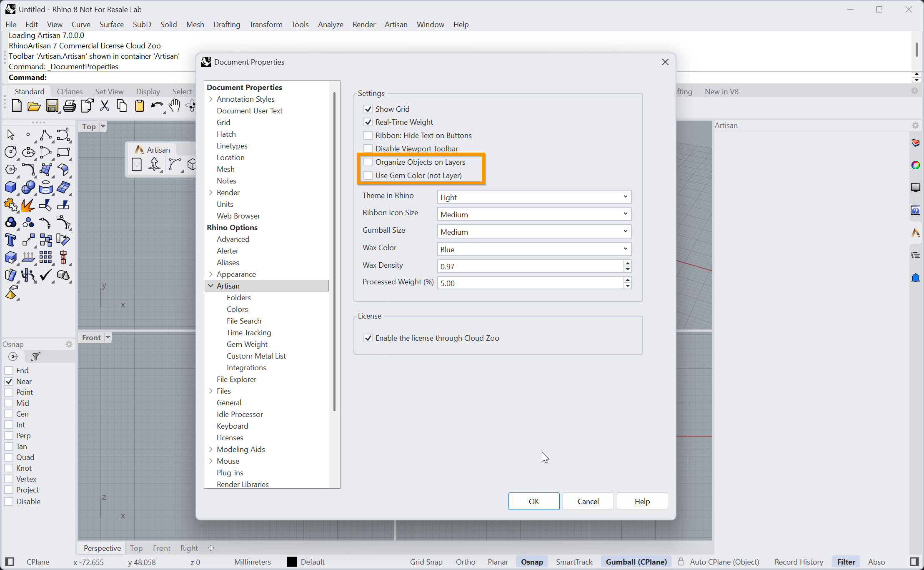
Task: Open the Ribbon Icon Size dropdown
Action: click(x=534, y=214)
